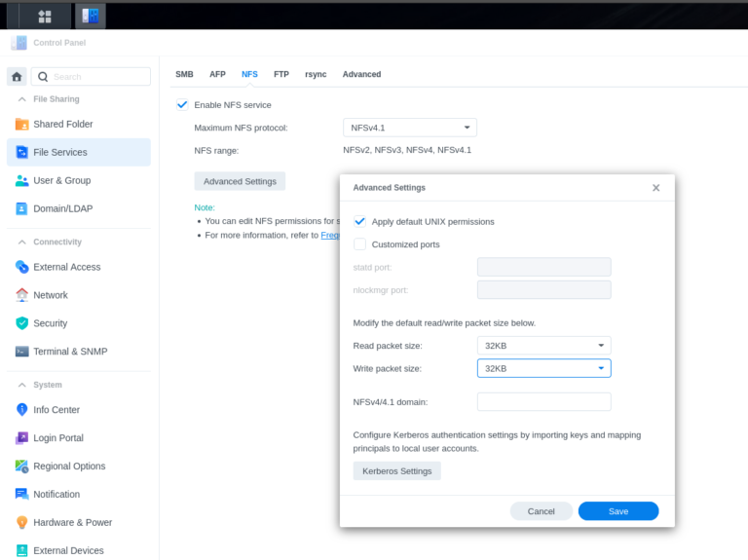The height and width of the screenshot is (560, 748).
Task: Open Terminal & SNMP icon
Action: pos(22,352)
